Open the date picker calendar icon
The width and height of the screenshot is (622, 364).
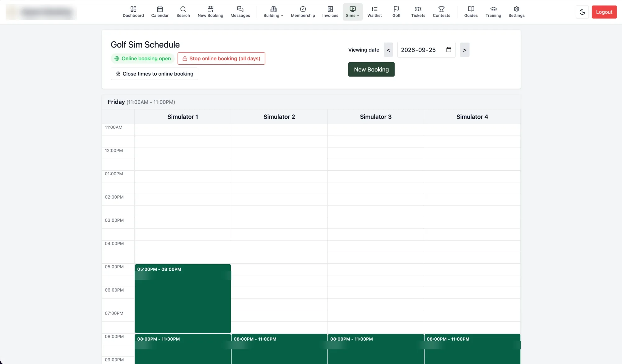coord(448,50)
